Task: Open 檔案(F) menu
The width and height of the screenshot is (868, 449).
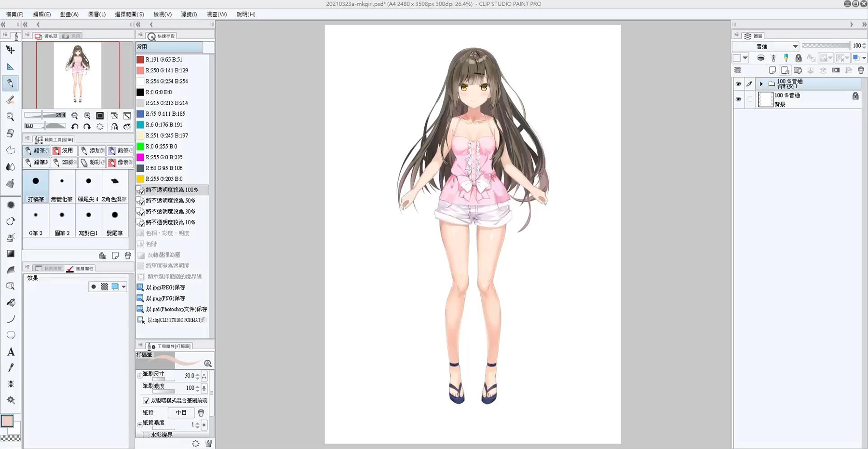Action: click(14, 14)
